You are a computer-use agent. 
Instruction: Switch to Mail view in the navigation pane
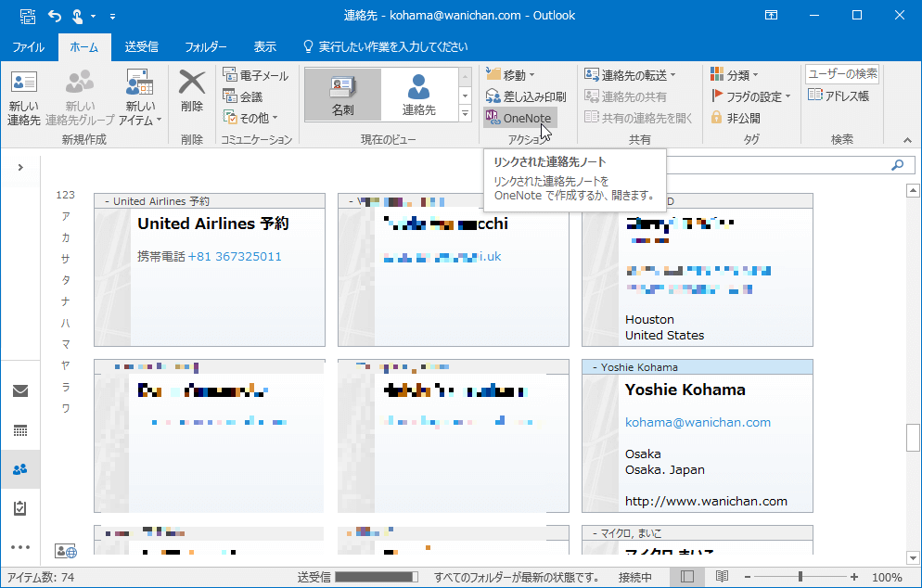pos(20,392)
